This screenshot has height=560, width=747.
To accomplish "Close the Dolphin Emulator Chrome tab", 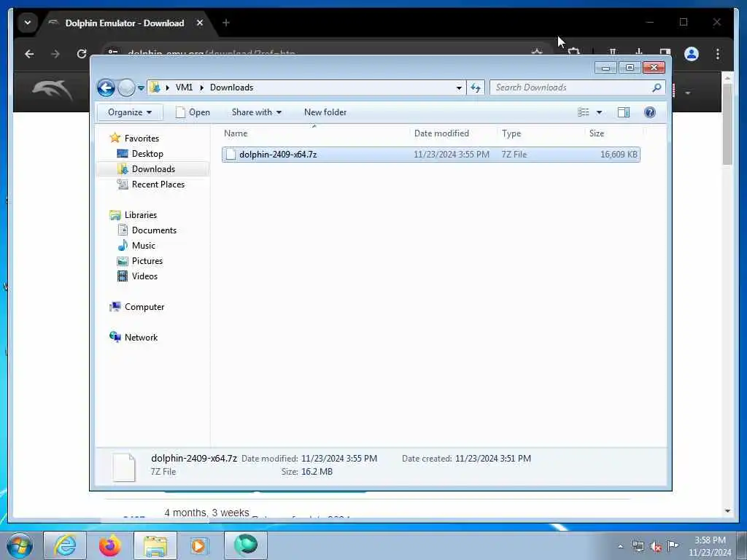I will pyautogui.click(x=200, y=23).
